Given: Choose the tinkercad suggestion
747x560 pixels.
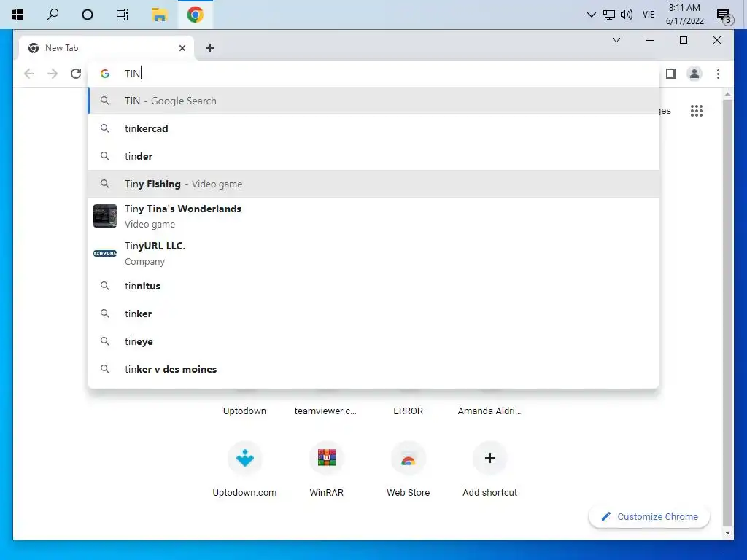Looking at the screenshot, I should [373, 128].
